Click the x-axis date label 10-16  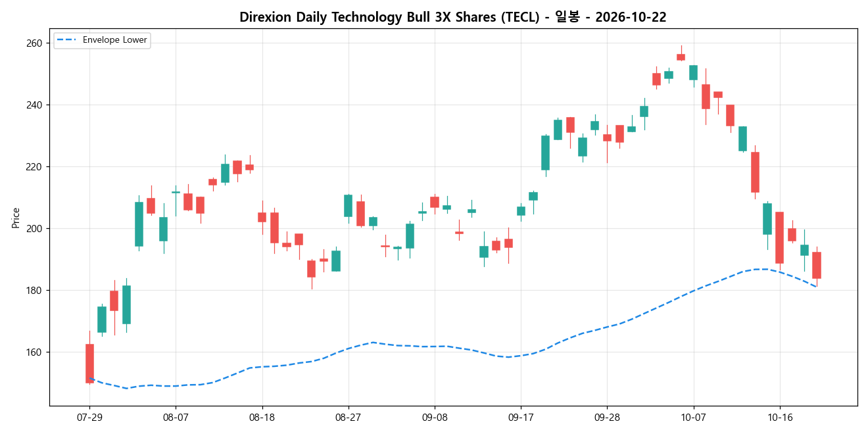pos(779,418)
